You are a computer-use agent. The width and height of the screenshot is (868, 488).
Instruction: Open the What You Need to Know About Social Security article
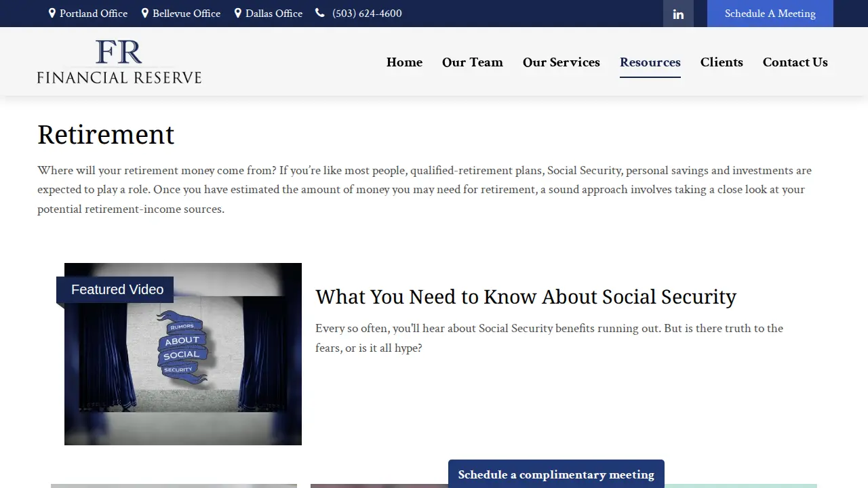(x=526, y=297)
